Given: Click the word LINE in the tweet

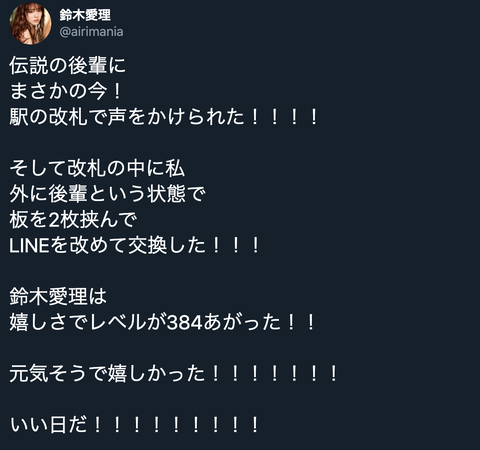Looking at the screenshot, I should pyautogui.click(x=29, y=246).
